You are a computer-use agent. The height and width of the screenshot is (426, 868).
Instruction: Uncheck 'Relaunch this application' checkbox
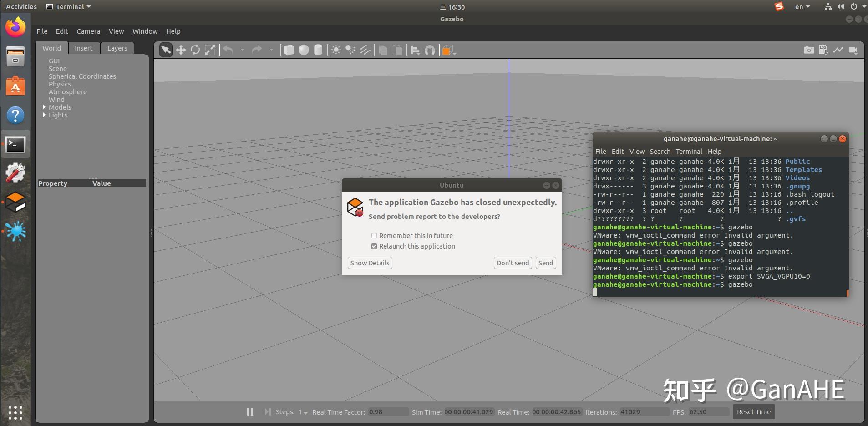point(374,246)
